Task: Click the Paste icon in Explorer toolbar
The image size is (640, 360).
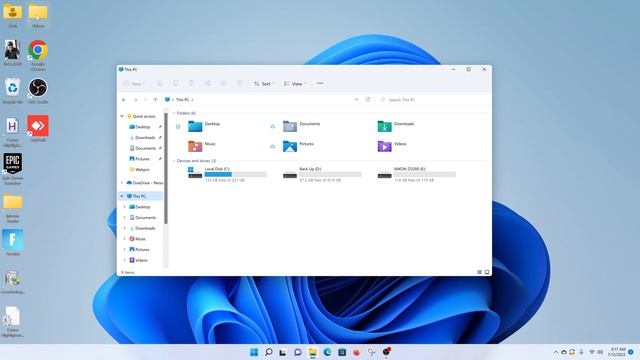Action: (x=191, y=84)
